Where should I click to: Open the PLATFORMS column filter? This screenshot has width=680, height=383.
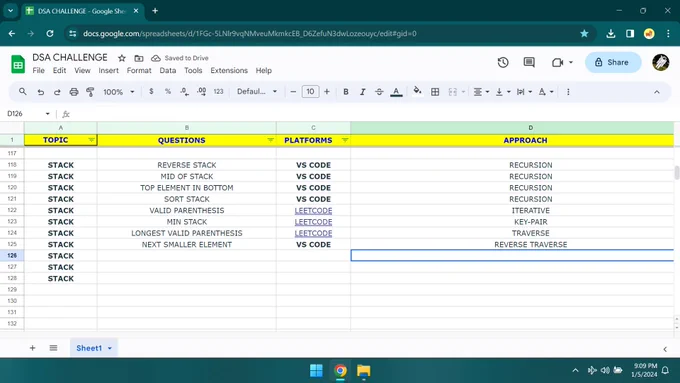(x=345, y=140)
